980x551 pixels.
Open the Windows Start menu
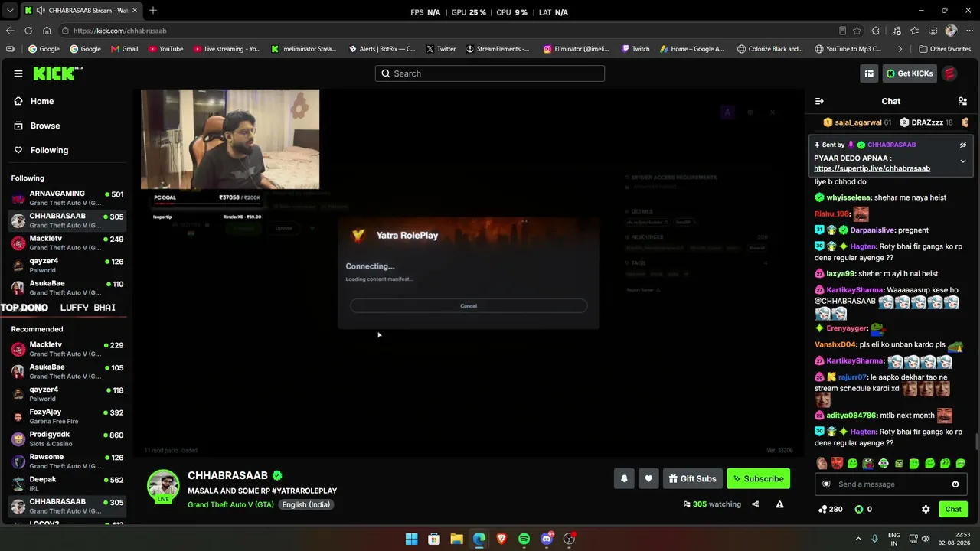411,539
